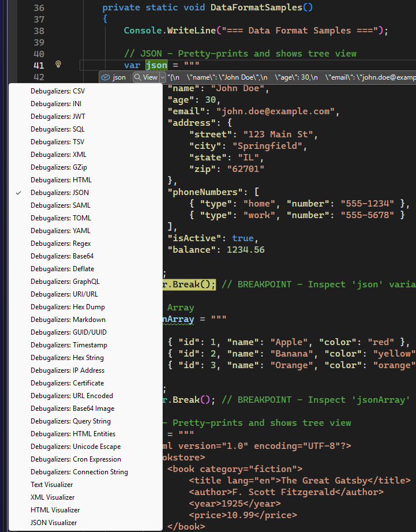This screenshot has height=532, width=416.
Task: Select Debugalizers: GUID/UUID visualizer
Action: [85, 332]
